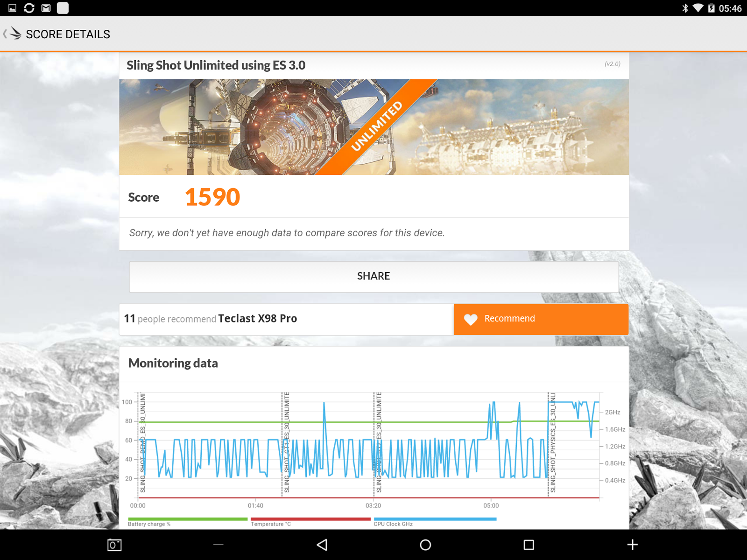Screen dimensions: 747x560
Task: Tap the volume down minus icon
Action: click(x=218, y=545)
